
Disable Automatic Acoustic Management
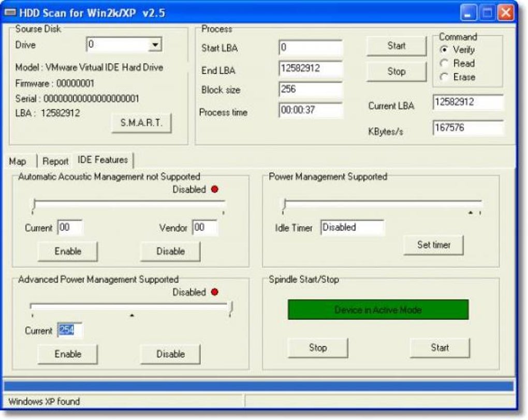[x=170, y=251]
